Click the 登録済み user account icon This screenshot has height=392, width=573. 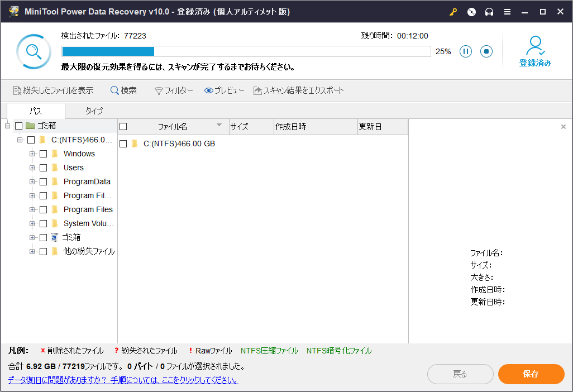click(x=535, y=46)
